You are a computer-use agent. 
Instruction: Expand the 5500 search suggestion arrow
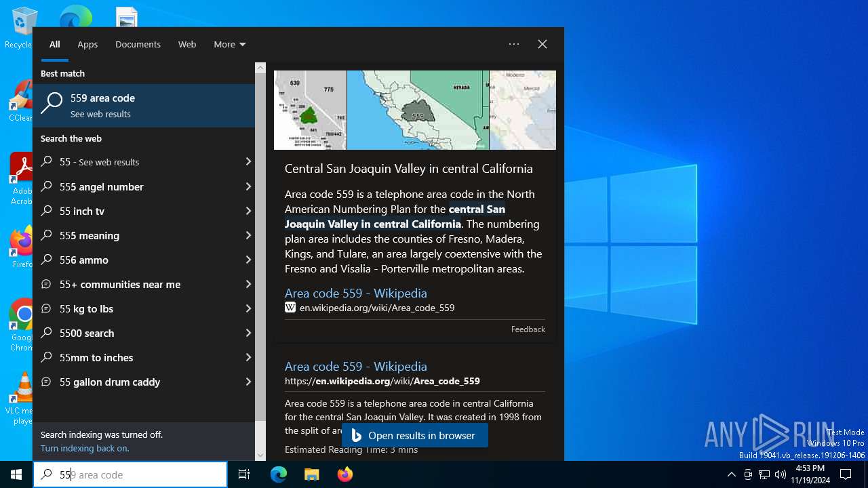(x=248, y=333)
